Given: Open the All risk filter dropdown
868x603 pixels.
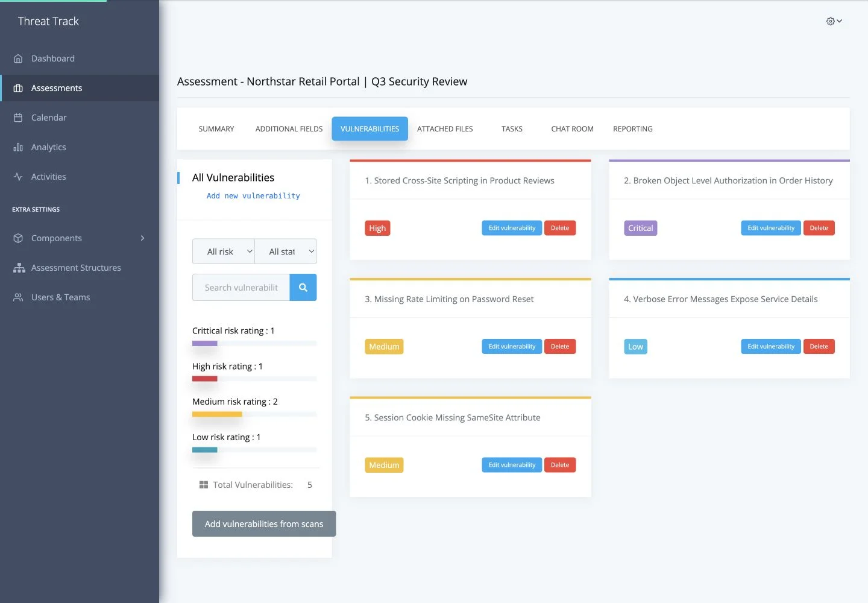Looking at the screenshot, I should point(224,251).
